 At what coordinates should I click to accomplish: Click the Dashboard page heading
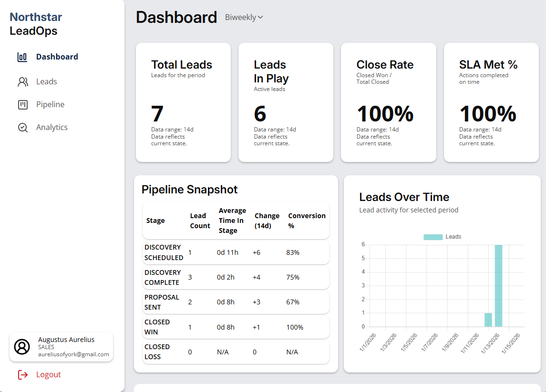coord(176,17)
